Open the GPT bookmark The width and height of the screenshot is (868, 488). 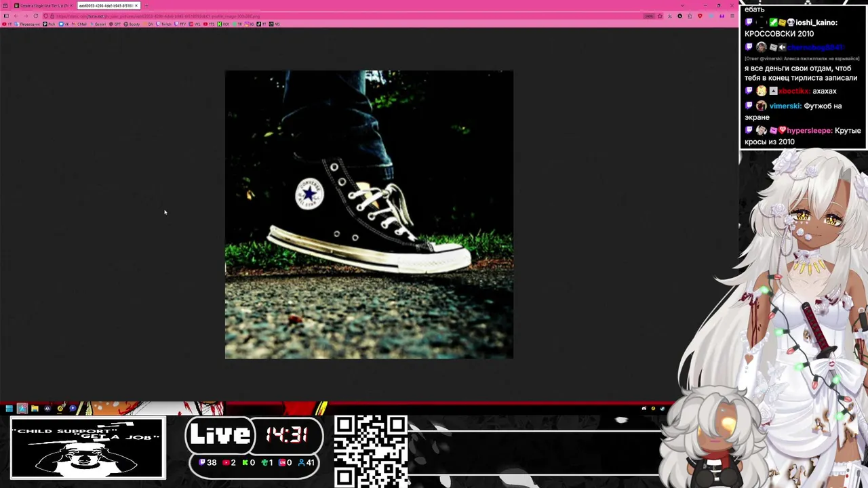coord(115,24)
